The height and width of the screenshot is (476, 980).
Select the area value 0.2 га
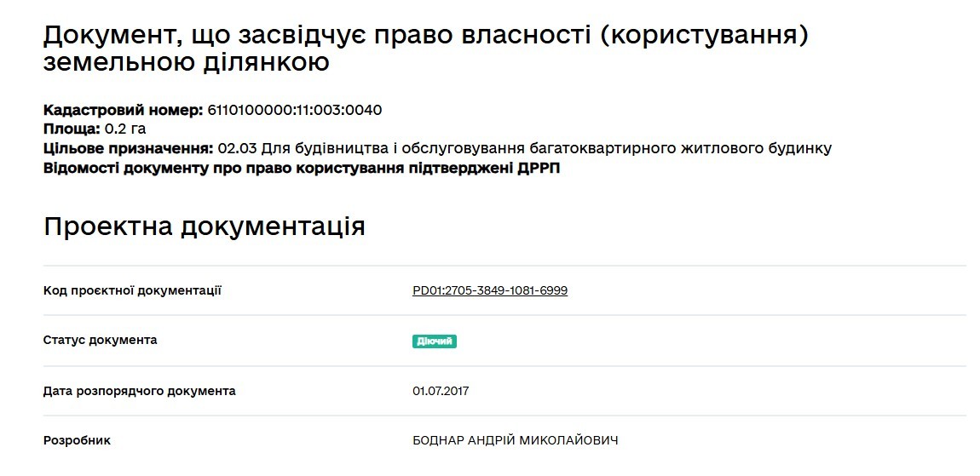click(x=125, y=129)
